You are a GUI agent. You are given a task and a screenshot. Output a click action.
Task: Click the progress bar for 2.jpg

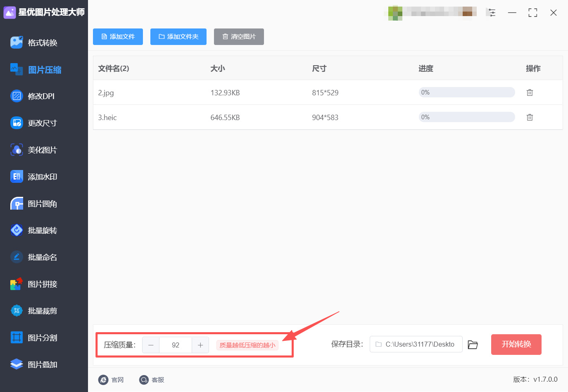click(467, 92)
